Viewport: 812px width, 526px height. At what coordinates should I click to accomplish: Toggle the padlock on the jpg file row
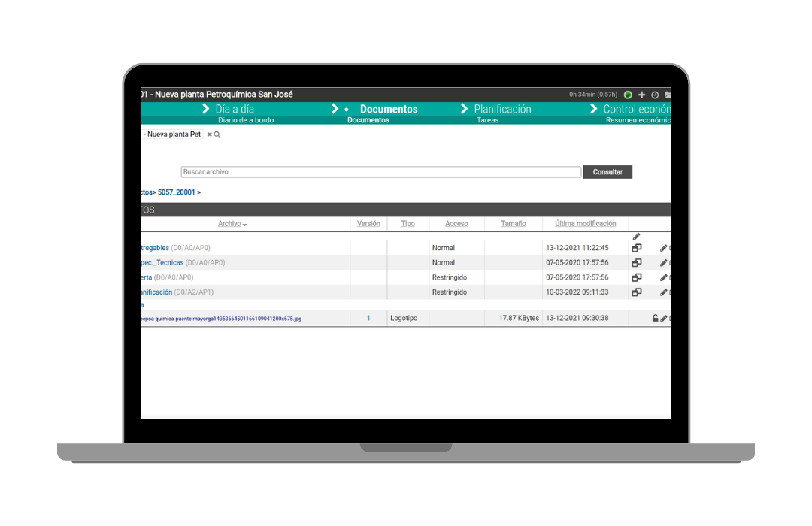[655, 319]
